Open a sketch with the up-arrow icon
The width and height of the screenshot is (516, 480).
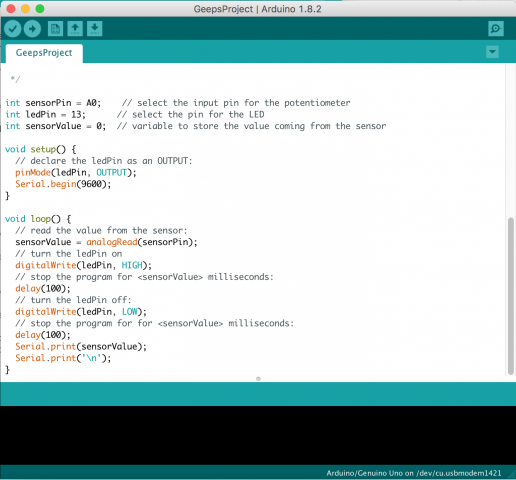[75, 29]
